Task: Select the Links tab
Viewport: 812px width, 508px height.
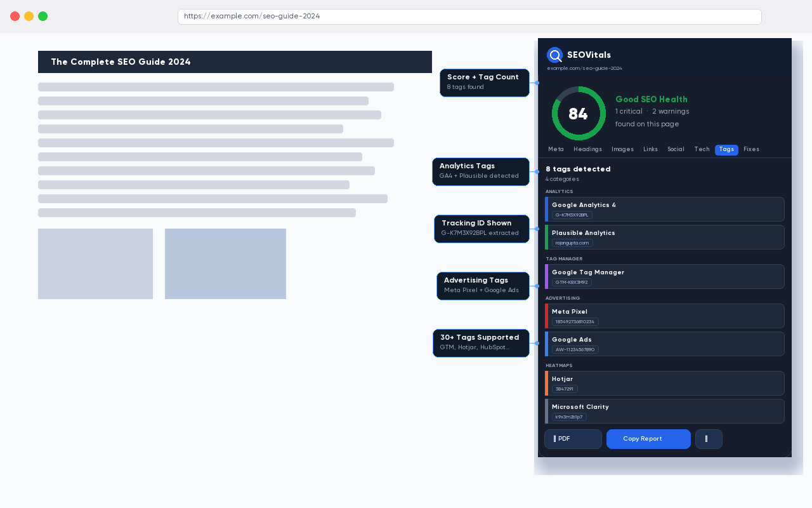Action: point(651,150)
